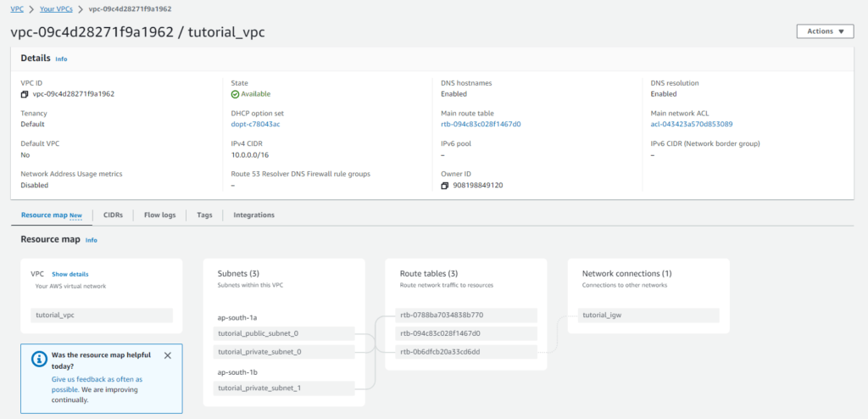Dismiss the resource map feedback box

coord(167,355)
